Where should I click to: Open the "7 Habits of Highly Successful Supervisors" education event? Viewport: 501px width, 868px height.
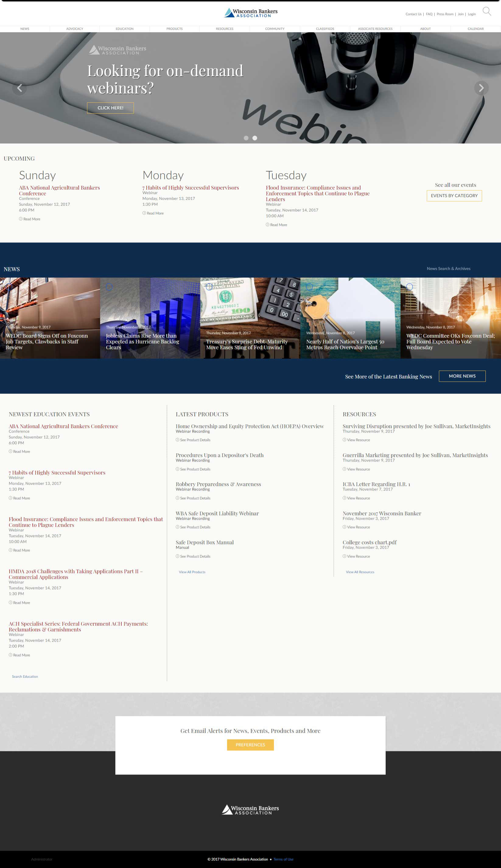click(57, 473)
